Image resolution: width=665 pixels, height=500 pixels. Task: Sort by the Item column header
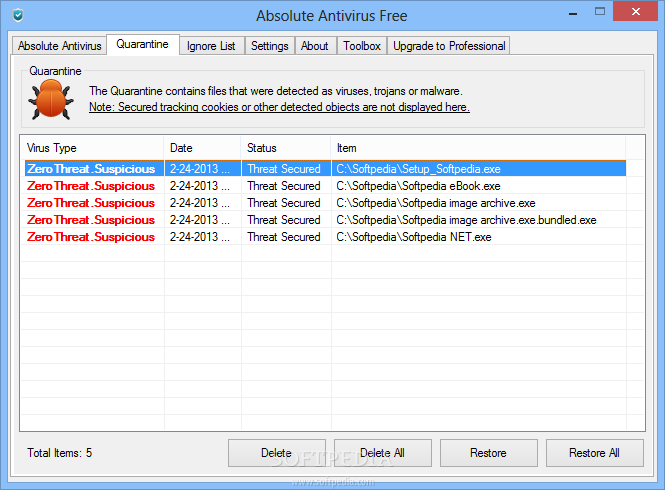pyautogui.click(x=478, y=148)
